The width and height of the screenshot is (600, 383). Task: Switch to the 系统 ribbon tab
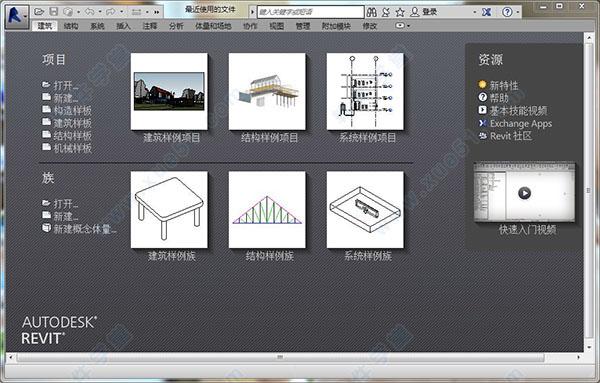click(x=97, y=26)
